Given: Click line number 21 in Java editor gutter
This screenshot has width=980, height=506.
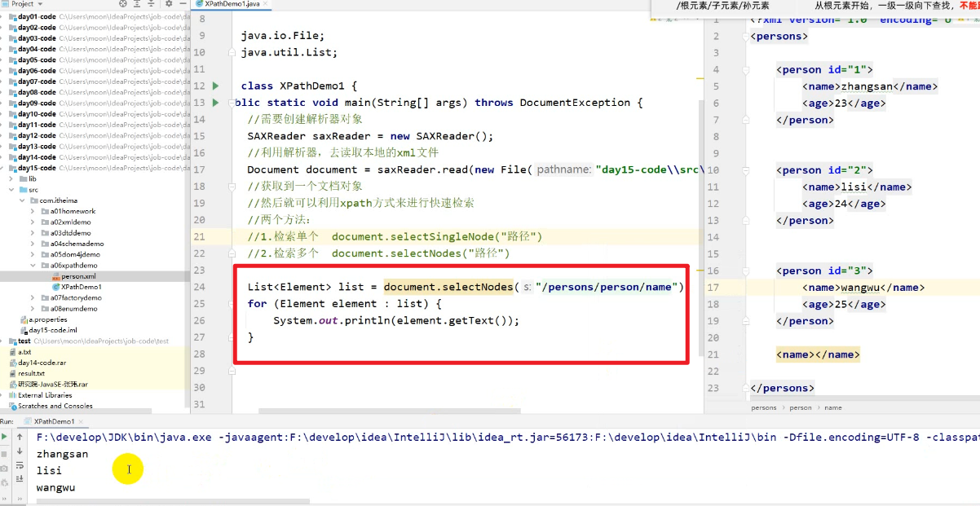Looking at the screenshot, I should [200, 237].
